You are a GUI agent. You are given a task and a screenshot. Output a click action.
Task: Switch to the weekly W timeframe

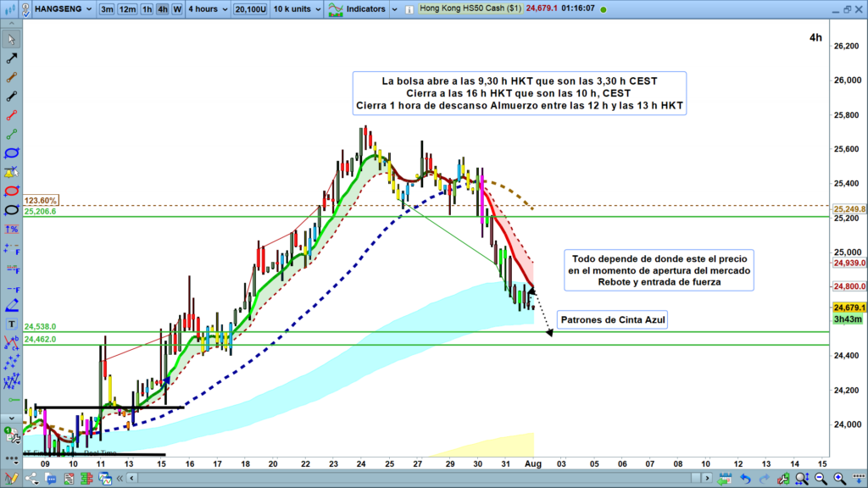(176, 9)
